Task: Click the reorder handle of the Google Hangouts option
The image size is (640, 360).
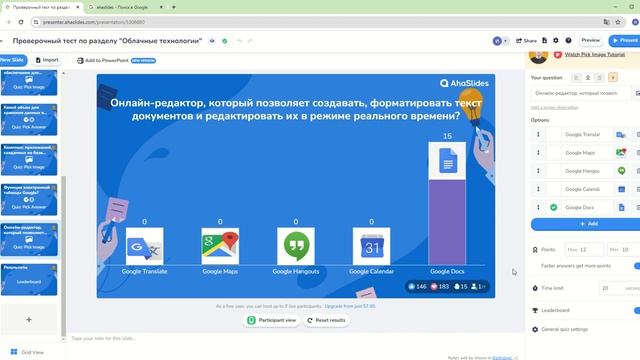Action: [x=538, y=171]
